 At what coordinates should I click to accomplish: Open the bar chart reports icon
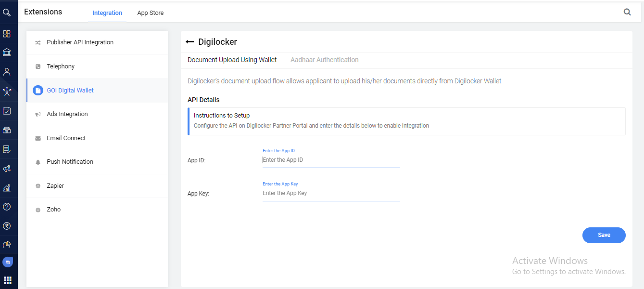[x=7, y=188]
